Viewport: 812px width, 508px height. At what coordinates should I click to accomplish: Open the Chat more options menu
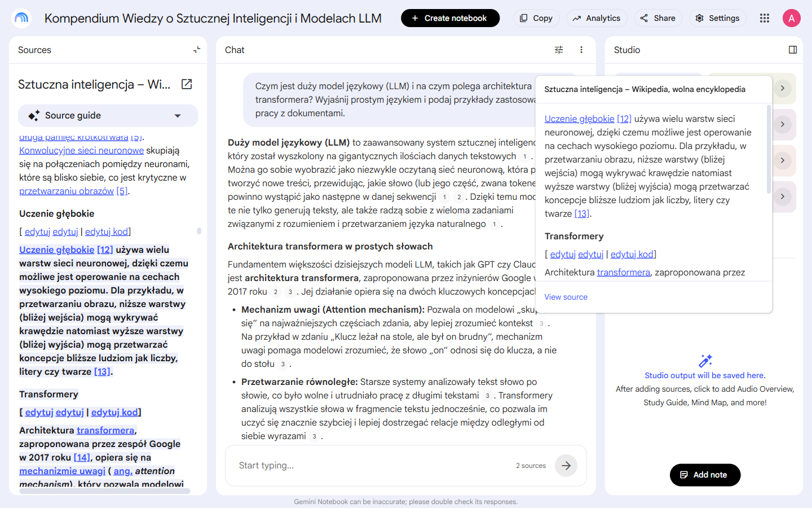click(581, 50)
